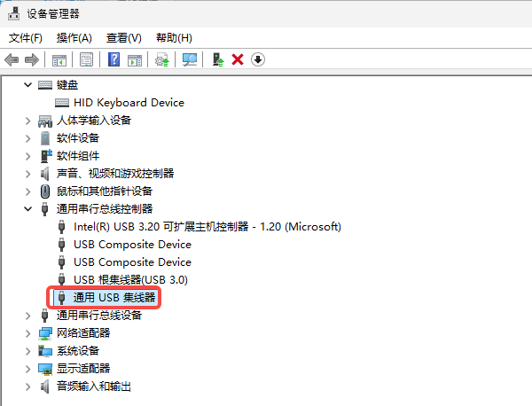
Task: Click the 显示适配器 display icon
Action: [45, 369]
